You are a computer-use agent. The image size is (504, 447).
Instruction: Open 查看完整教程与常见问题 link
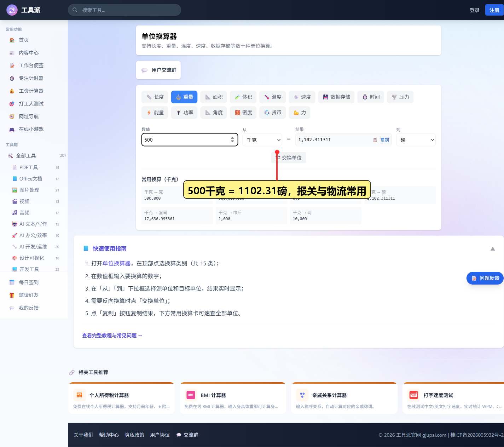112,336
